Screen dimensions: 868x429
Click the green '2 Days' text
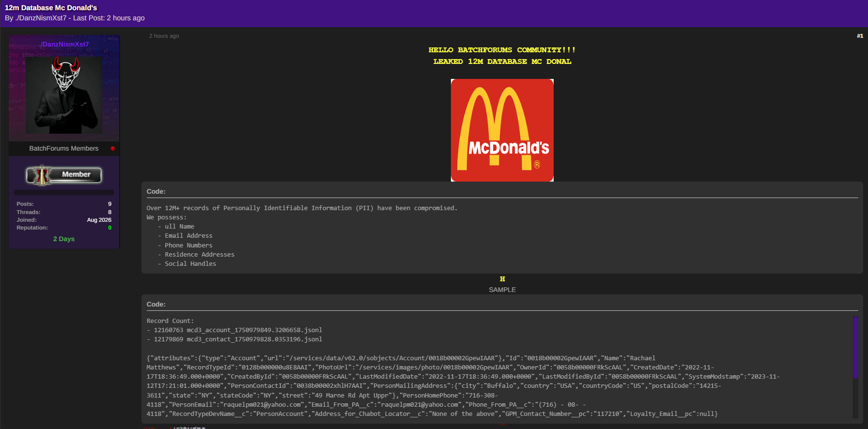tap(64, 239)
